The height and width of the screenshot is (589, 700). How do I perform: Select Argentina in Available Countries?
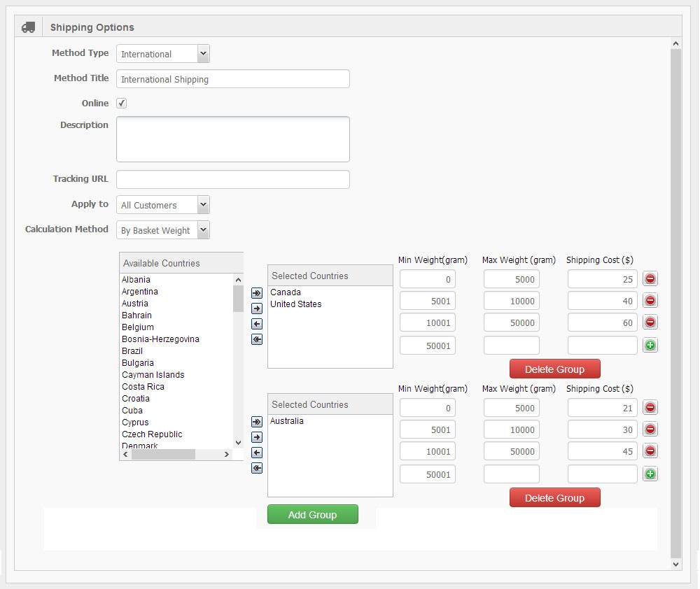[x=140, y=292]
